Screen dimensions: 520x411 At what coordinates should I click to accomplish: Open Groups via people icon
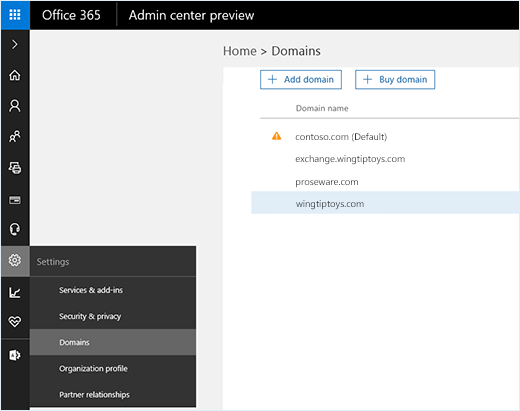pyautogui.click(x=15, y=136)
